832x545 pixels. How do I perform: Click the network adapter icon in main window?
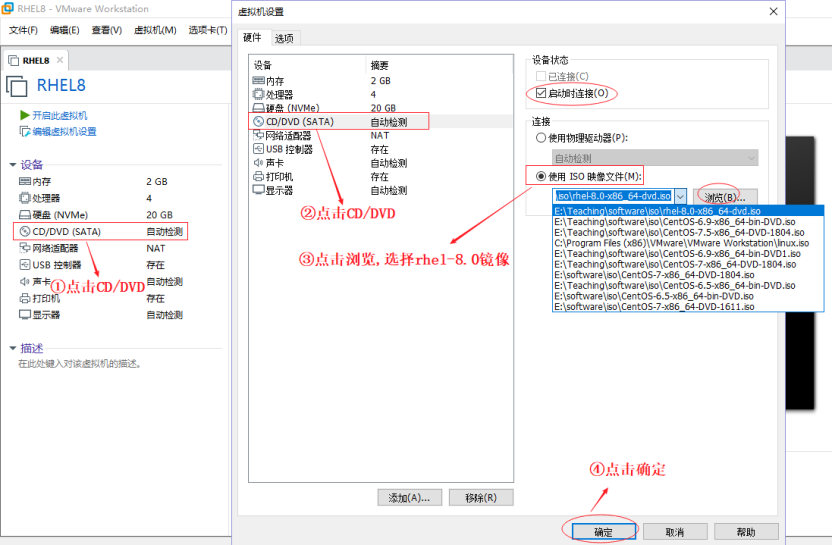click(x=25, y=248)
